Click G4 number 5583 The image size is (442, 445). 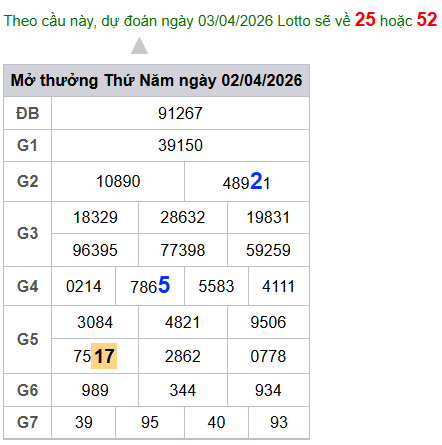coord(216,286)
